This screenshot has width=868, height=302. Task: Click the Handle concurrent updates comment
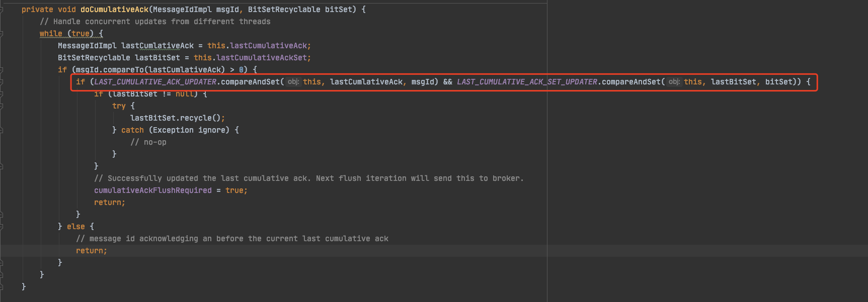(x=155, y=22)
